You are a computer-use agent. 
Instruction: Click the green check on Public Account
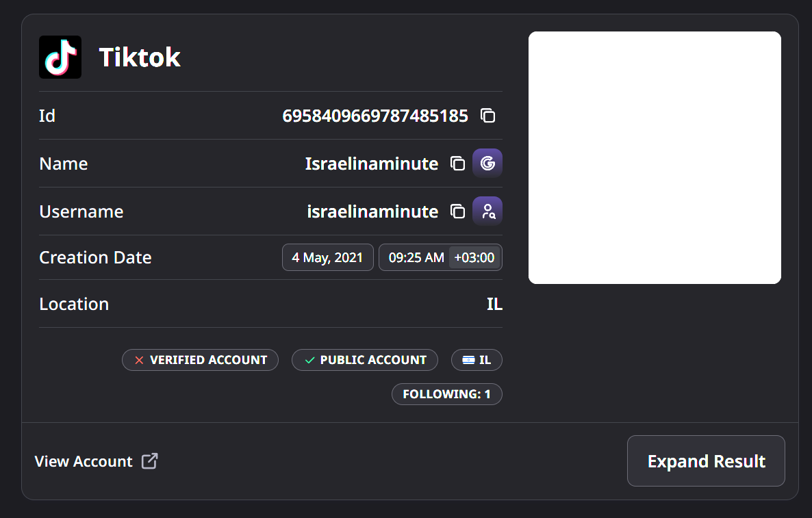click(x=309, y=360)
